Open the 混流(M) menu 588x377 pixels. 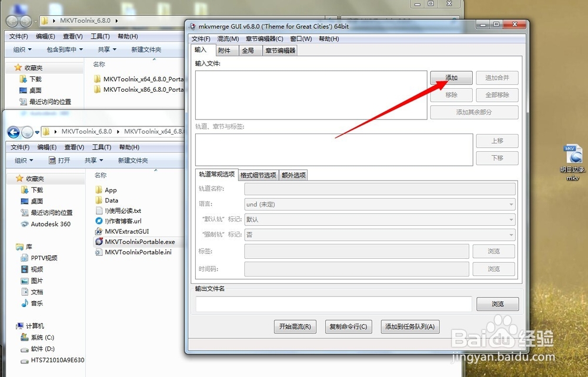(228, 39)
